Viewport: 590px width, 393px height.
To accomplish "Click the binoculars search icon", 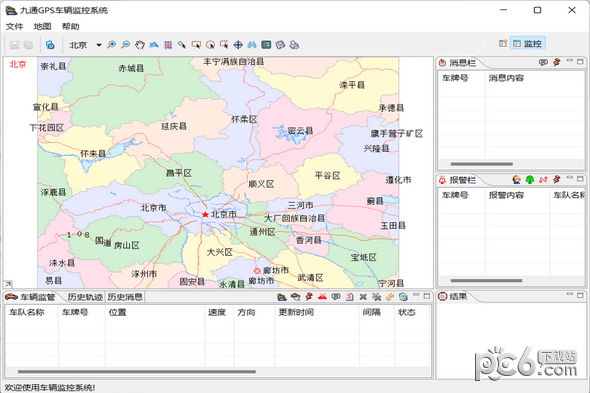I will pyautogui.click(x=252, y=45).
